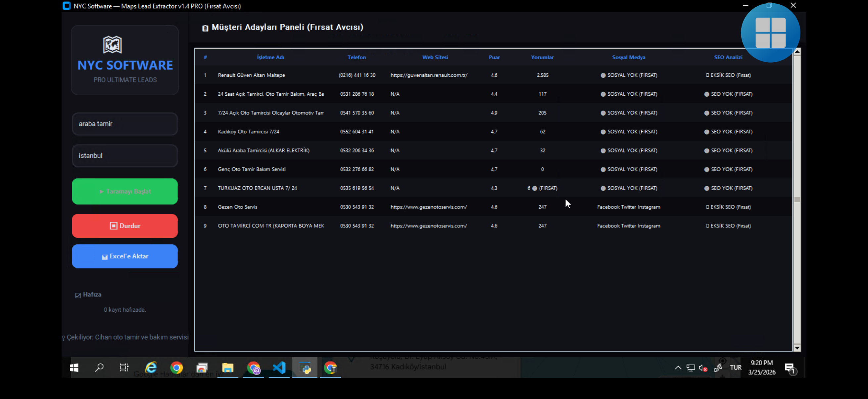Sort by the Sosyal Medya column header
The image size is (868, 399).
pyautogui.click(x=628, y=57)
